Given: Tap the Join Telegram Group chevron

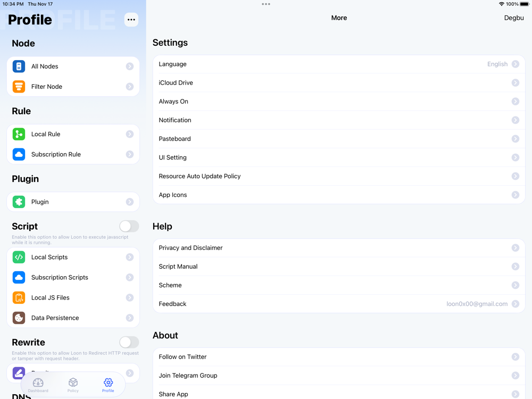Looking at the screenshot, I should (x=516, y=375).
